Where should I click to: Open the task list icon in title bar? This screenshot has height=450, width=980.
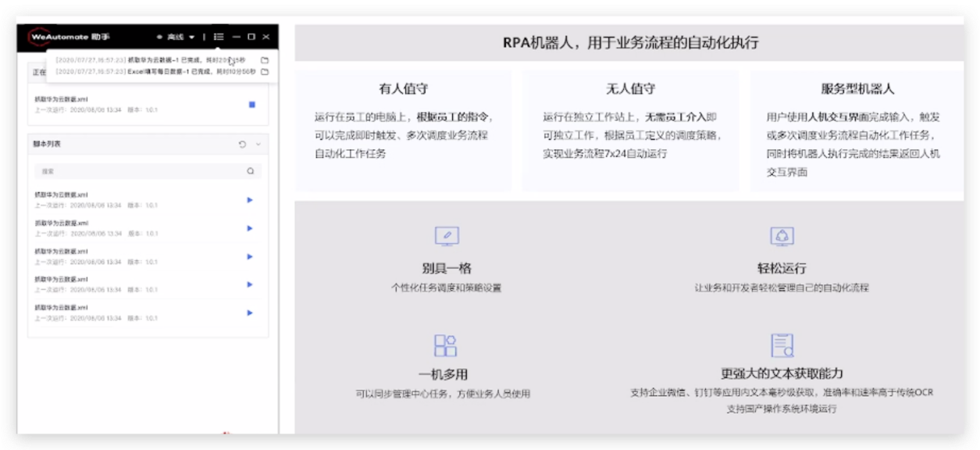[x=219, y=37]
